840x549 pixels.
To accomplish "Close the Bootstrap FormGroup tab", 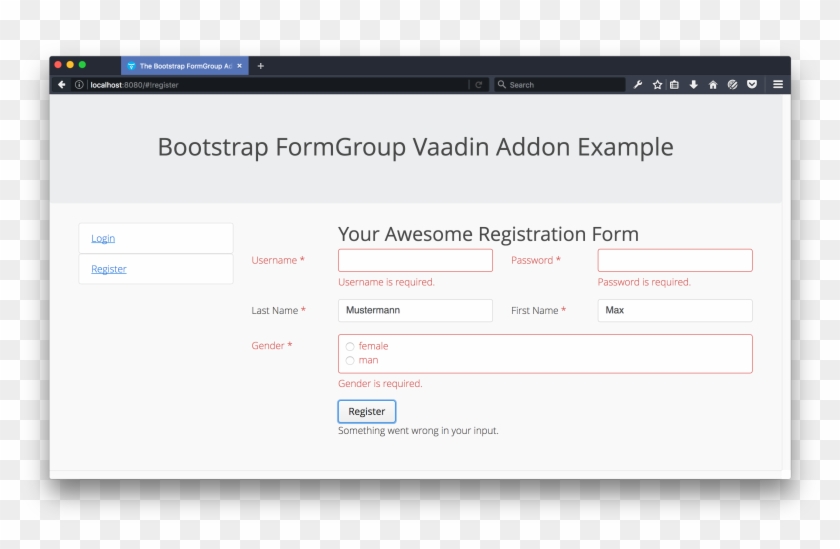I will click(239, 66).
